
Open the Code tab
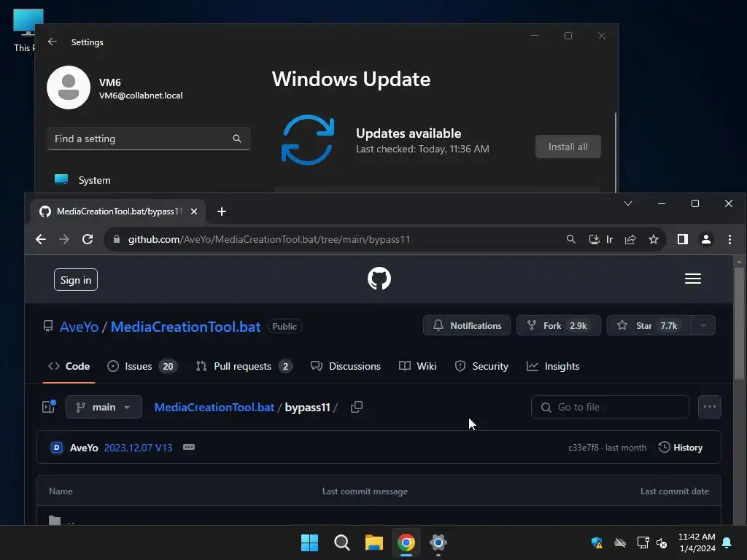[x=69, y=366]
